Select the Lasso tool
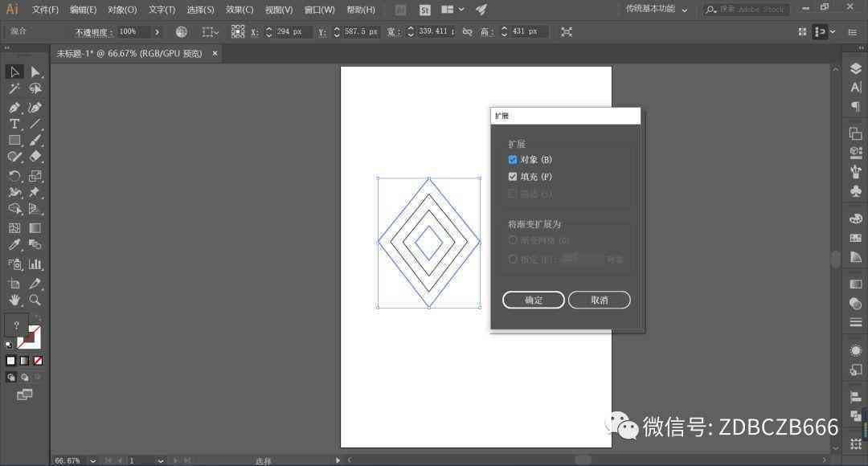The image size is (868, 466). pos(35,88)
